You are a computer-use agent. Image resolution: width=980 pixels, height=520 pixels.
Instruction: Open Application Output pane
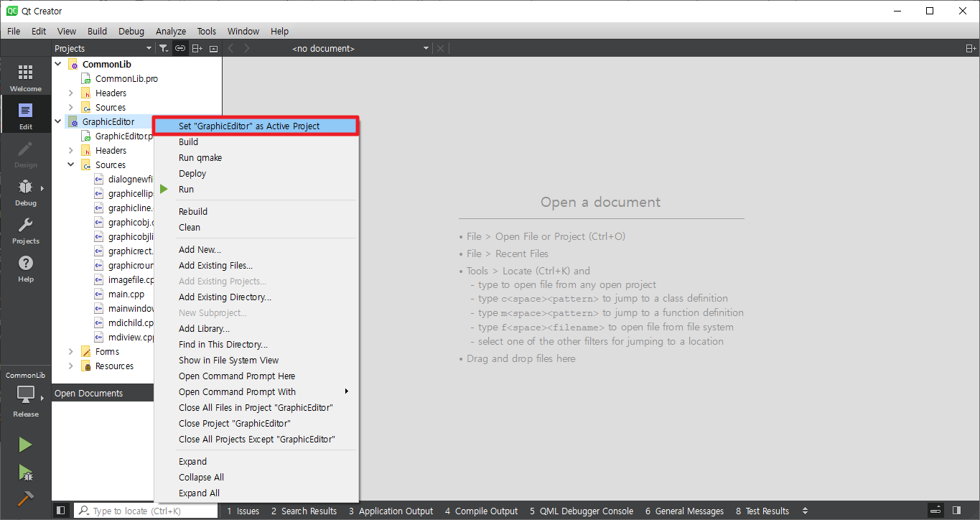click(391, 511)
